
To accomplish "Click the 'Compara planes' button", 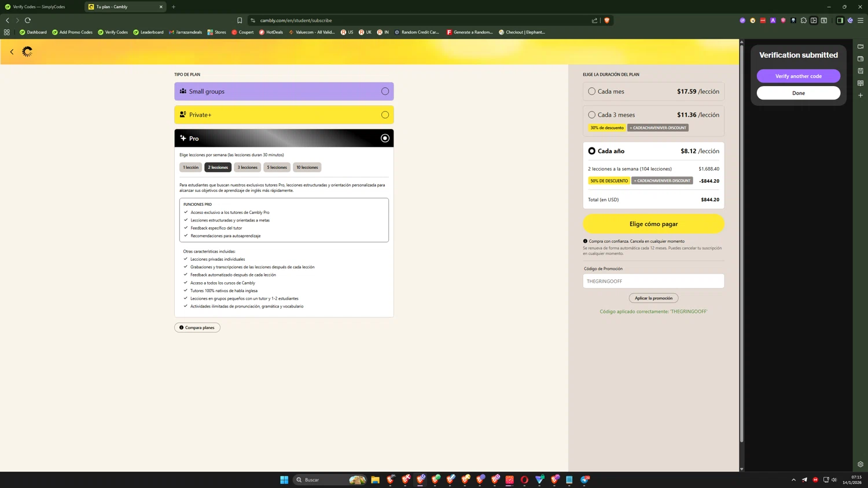I will point(197,328).
